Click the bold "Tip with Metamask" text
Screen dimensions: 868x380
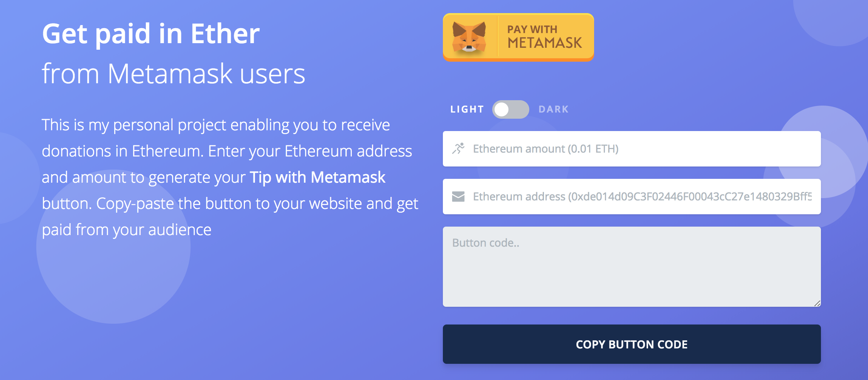[317, 177]
